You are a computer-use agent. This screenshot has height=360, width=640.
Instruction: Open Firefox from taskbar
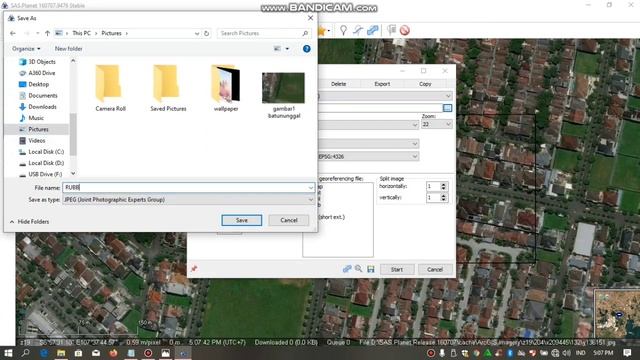pyautogui.click(x=113, y=353)
